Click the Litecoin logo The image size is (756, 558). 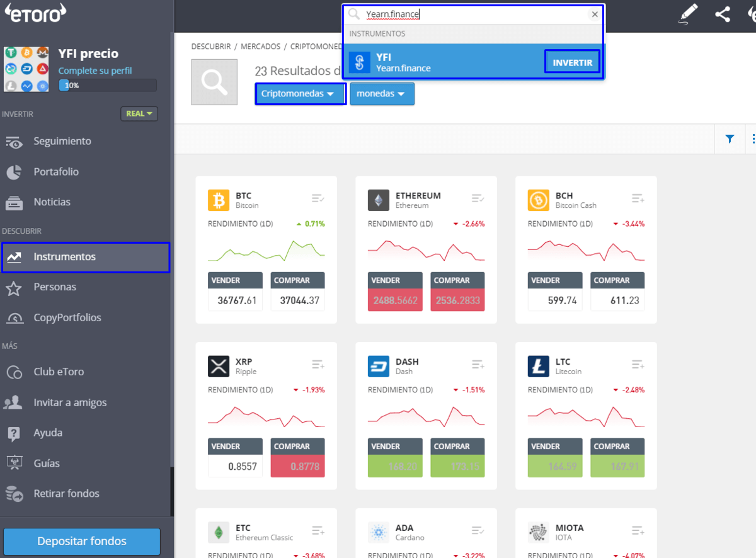pos(539,367)
